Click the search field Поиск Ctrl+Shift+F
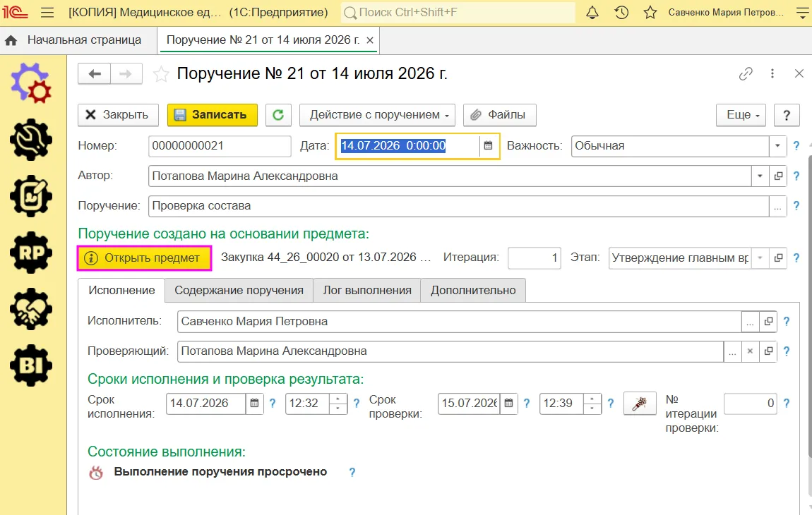Screen dimensions: 812x515 coord(458,13)
